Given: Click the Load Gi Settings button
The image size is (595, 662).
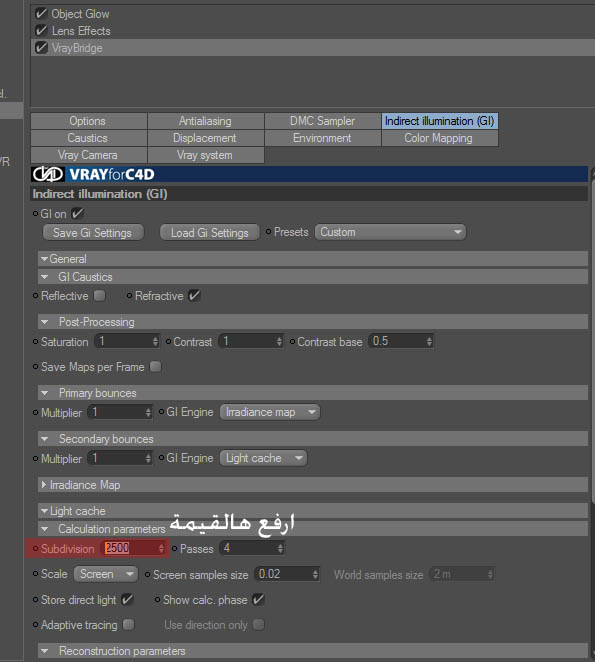Looking at the screenshot, I should pos(209,233).
